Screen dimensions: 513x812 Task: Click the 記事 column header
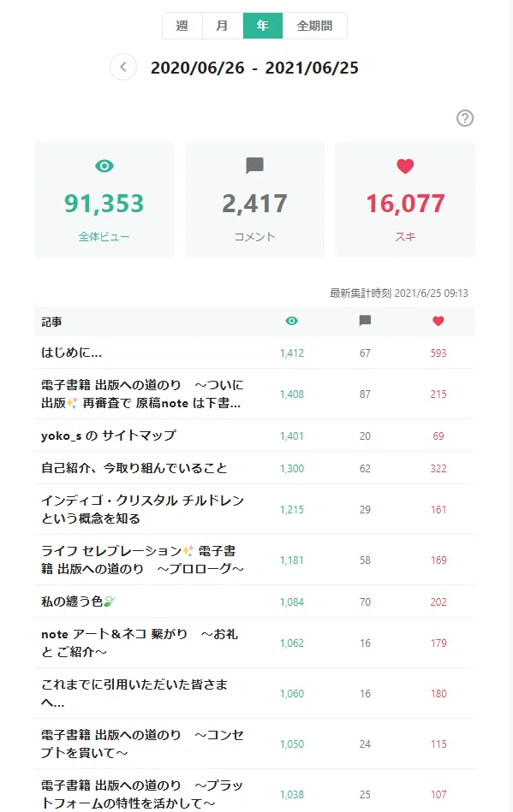click(52, 322)
